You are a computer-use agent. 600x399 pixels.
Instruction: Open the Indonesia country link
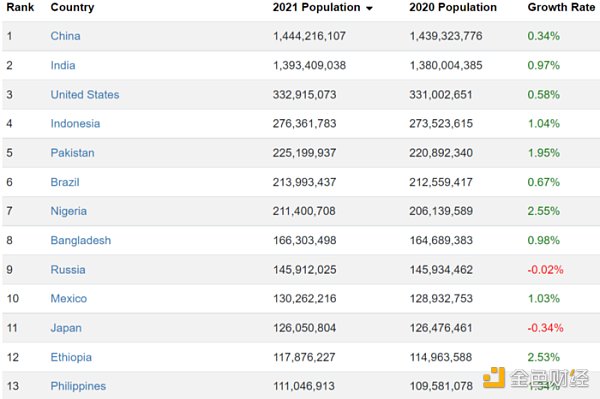75,124
